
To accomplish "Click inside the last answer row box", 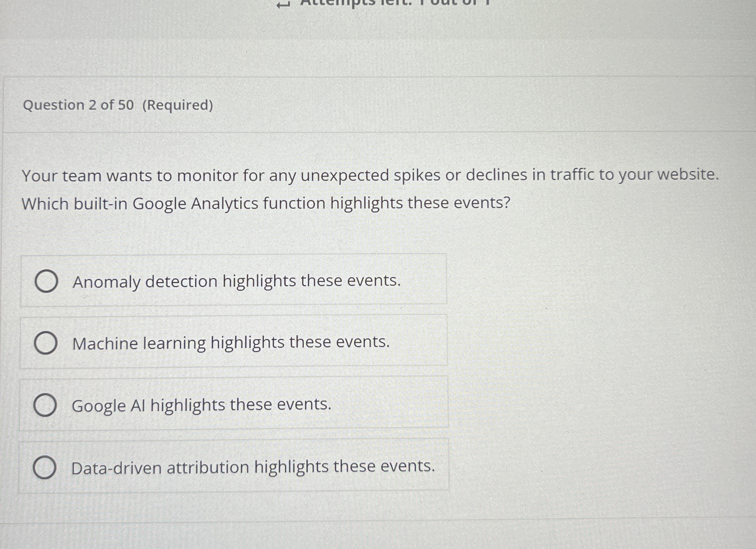I will [x=233, y=467].
